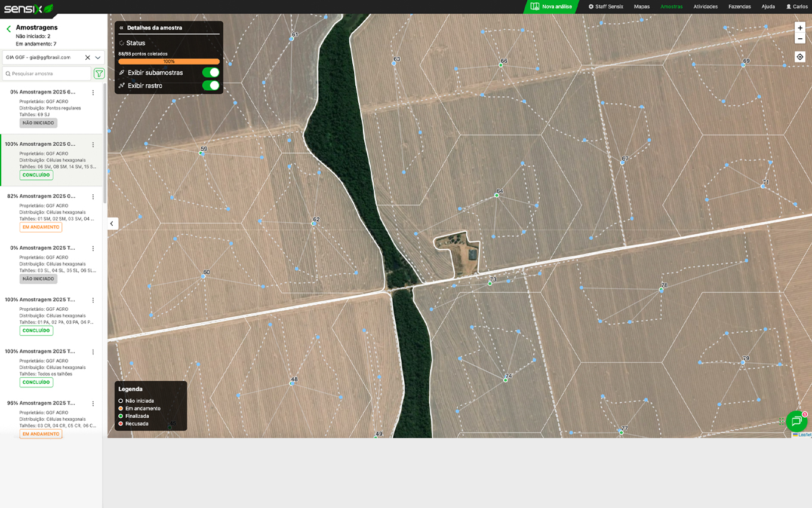Expand the GIA GGF account dropdown
The height and width of the screenshot is (508, 812).
(98, 57)
